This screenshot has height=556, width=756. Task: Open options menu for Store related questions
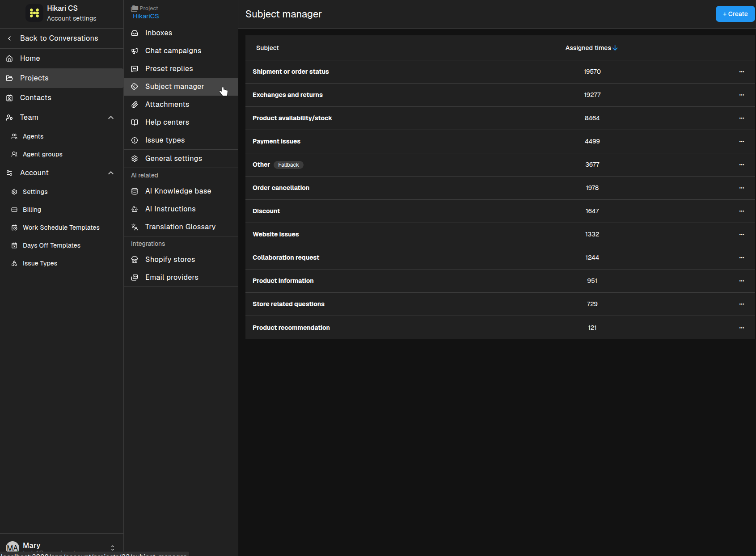pyautogui.click(x=742, y=304)
